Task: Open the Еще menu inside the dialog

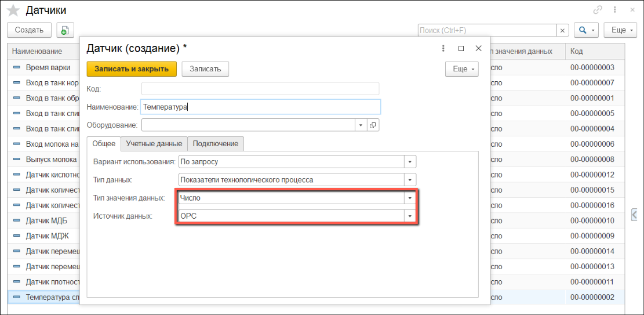Action: pyautogui.click(x=461, y=68)
